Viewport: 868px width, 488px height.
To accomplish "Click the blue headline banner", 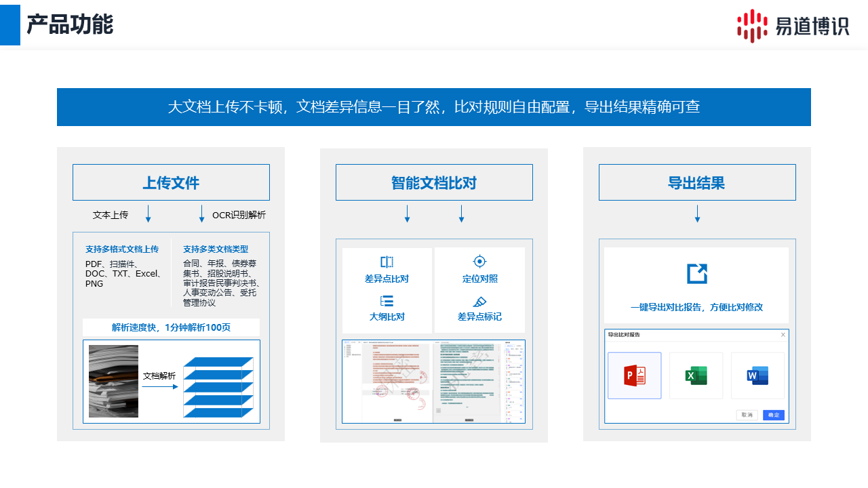I will [434, 107].
